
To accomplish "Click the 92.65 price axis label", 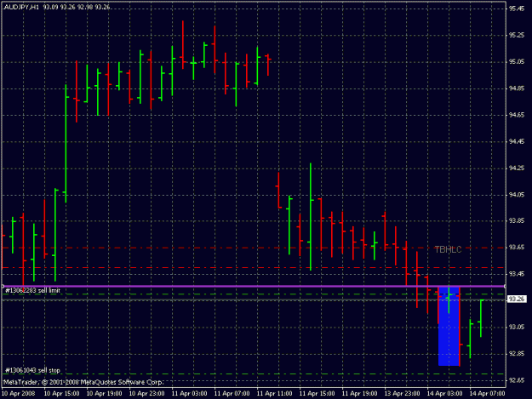I will coord(517,380).
